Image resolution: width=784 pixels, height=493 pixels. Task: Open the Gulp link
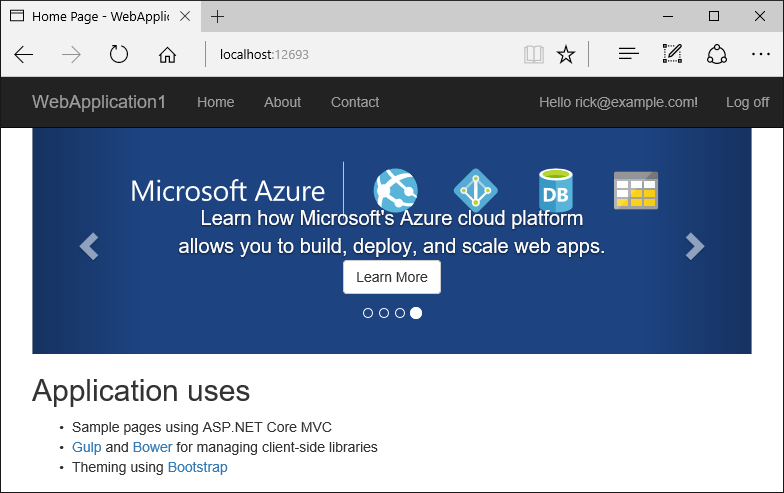(86, 447)
